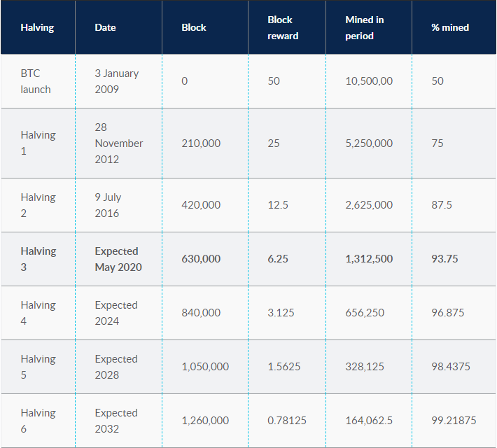Select the "1,260,000" block cell
The height and width of the screenshot is (448, 497).
click(205, 421)
